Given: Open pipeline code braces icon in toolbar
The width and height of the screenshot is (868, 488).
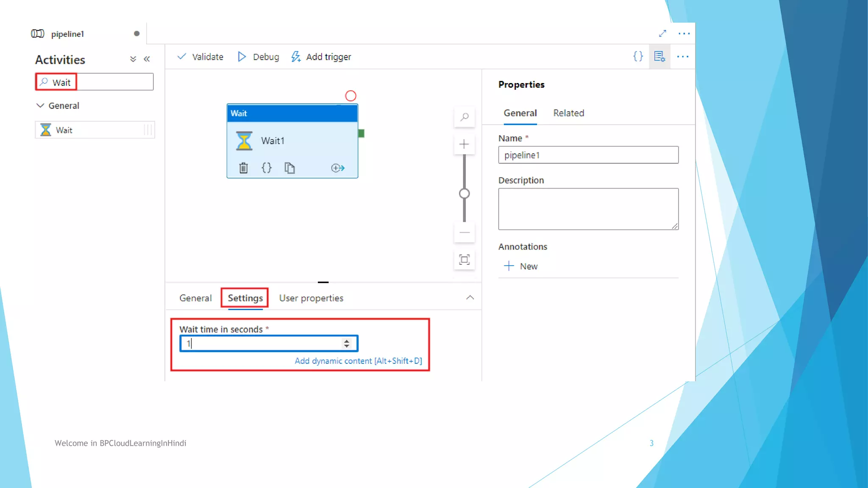Looking at the screenshot, I should coord(638,56).
